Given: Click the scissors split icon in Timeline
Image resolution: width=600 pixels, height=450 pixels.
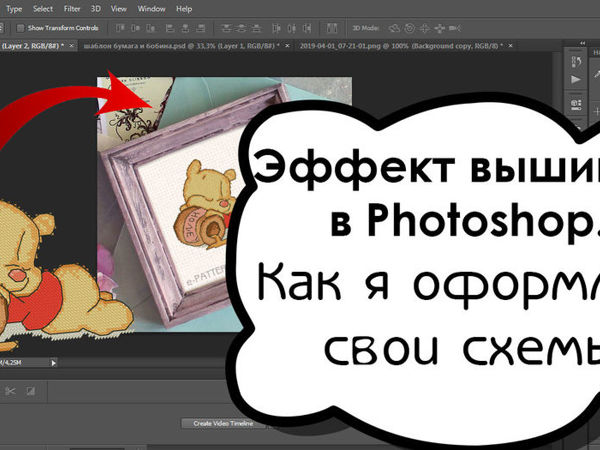Looking at the screenshot, I should pos(10,391).
